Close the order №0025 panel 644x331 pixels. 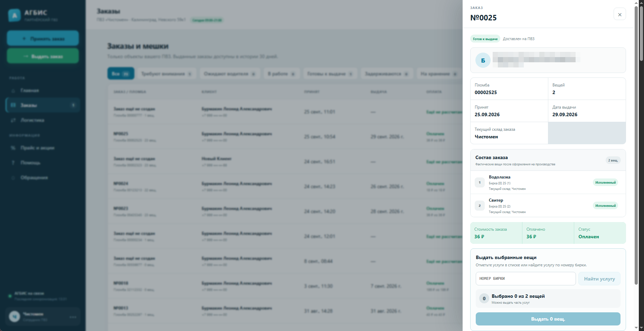click(x=619, y=14)
